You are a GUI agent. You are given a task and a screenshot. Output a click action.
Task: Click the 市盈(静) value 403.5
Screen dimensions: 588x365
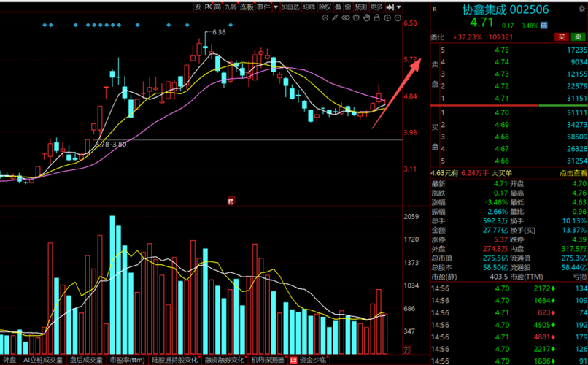click(x=498, y=277)
